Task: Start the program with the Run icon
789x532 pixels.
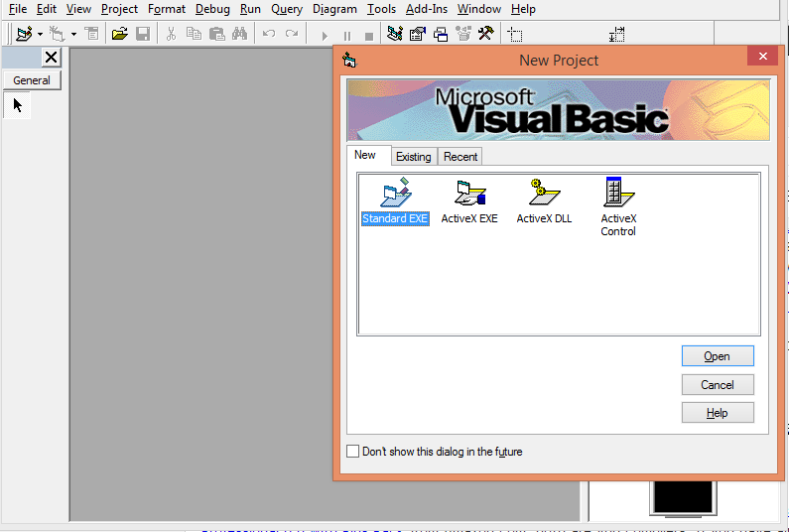Action: (x=325, y=36)
